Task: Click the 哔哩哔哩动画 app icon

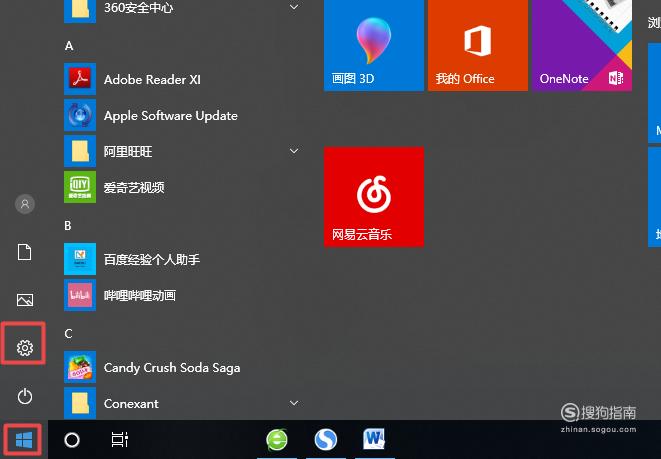Action: click(80, 295)
